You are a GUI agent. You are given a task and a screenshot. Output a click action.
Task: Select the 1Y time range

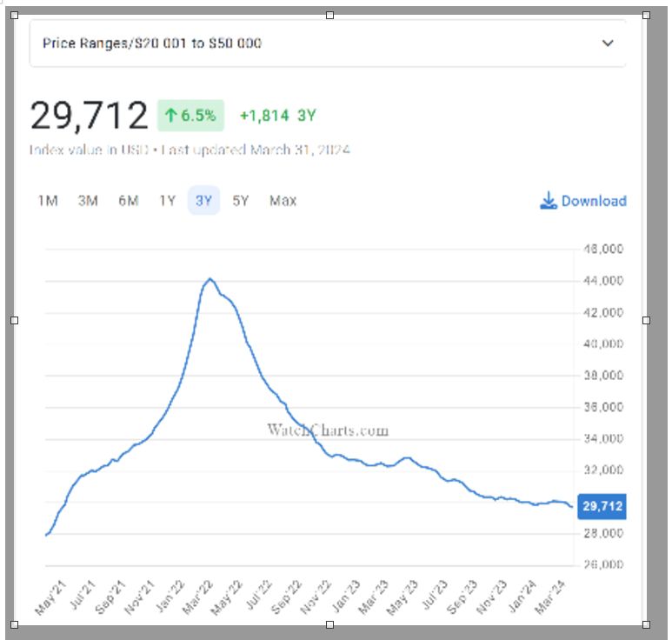167,201
